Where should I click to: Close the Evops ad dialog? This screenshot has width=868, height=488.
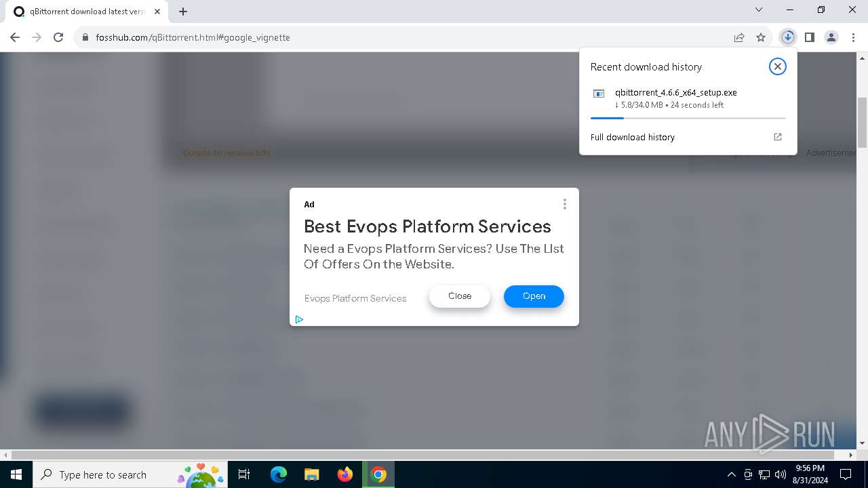click(460, 296)
